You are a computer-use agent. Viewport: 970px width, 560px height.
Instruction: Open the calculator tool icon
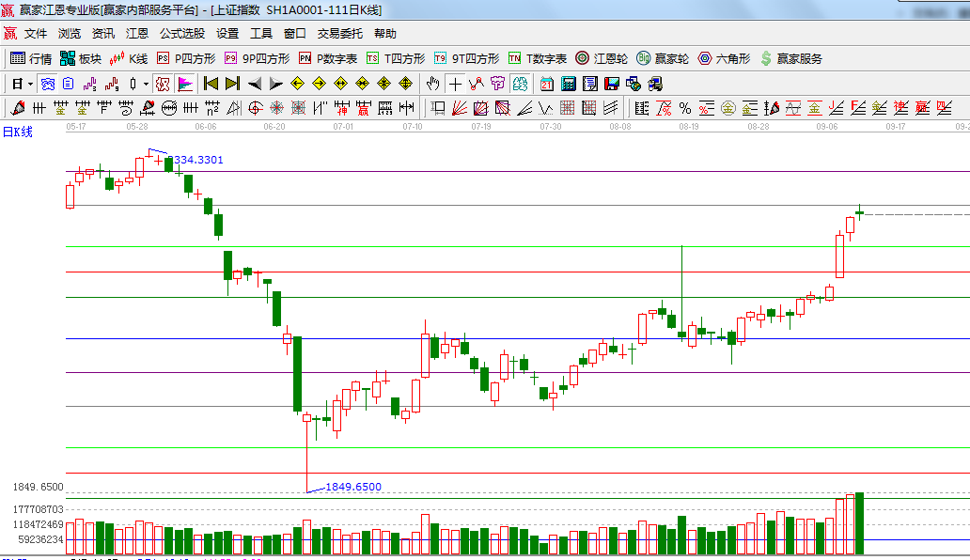(569, 84)
